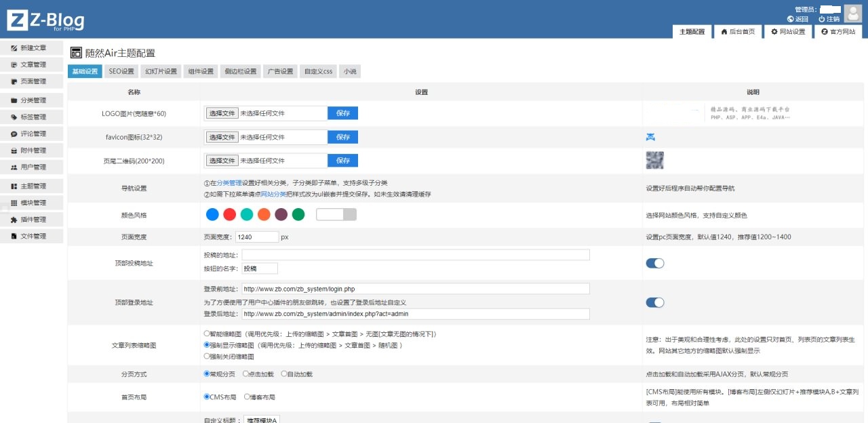Click the grid icon beside 模块管理
This screenshot has height=423, width=868.
pos(14,203)
